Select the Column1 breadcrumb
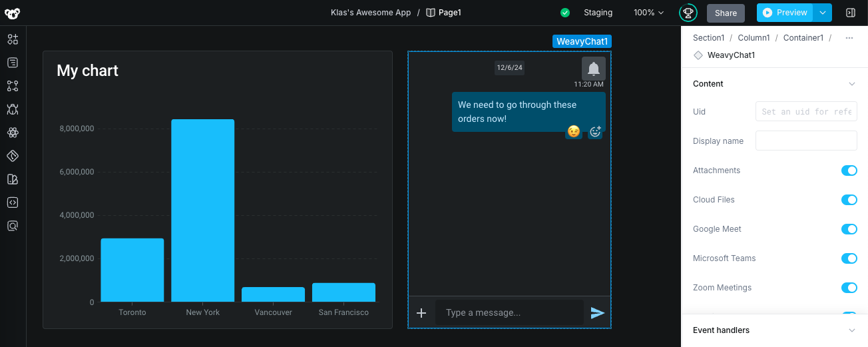Viewport: 868px width, 347px height. point(754,38)
